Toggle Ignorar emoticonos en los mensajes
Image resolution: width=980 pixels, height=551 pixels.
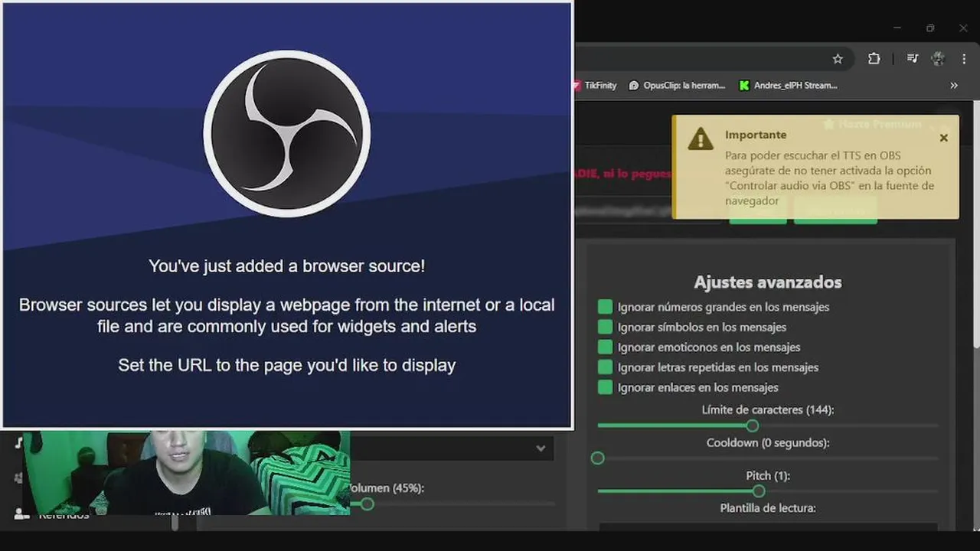(x=605, y=347)
